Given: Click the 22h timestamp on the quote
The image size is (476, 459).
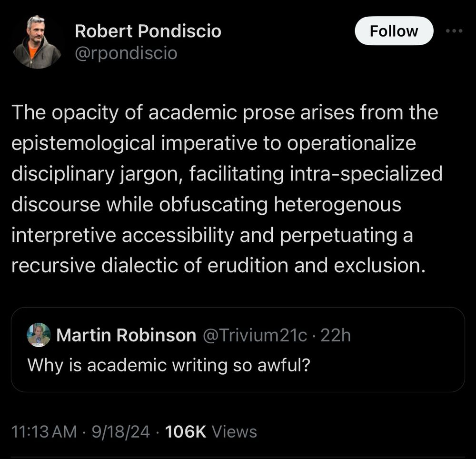Looking at the screenshot, I should [339, 335].
